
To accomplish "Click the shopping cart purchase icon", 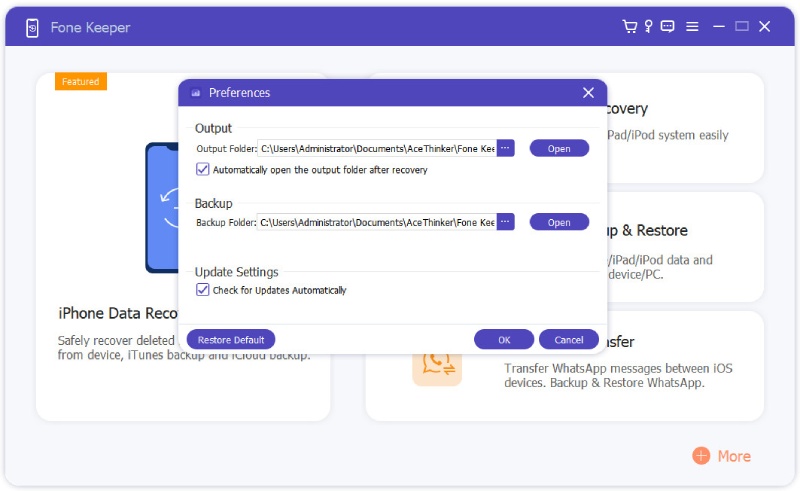I will tap(630, 27).
